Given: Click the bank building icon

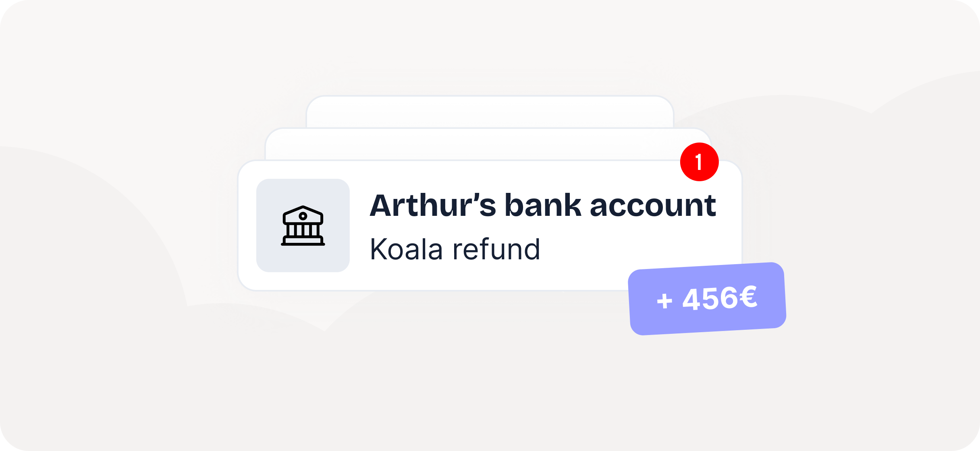Looking at the screenshot, I should click(x=303, y=226).
